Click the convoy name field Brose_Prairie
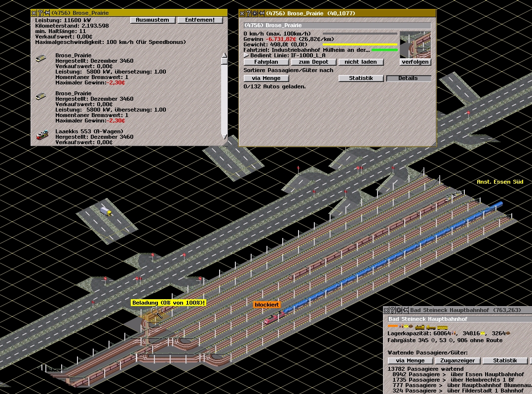This screenshot has width=532, height=394. point(337,25)
